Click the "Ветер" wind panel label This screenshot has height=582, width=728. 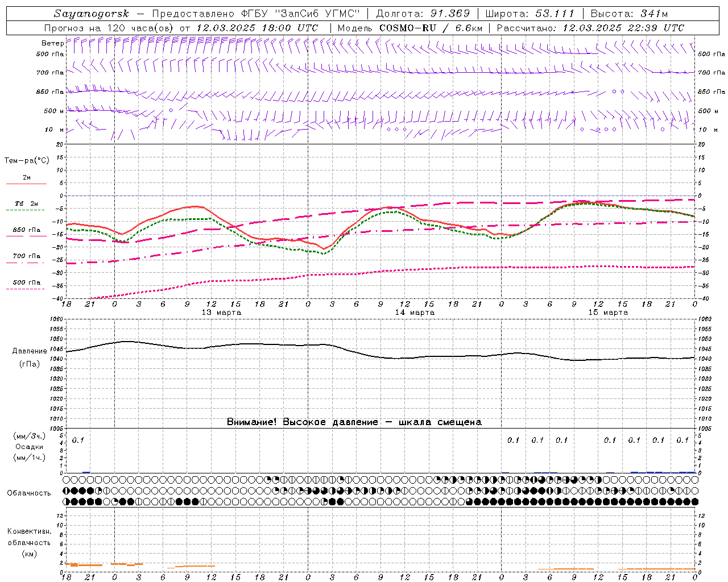(x=52, y=43)
